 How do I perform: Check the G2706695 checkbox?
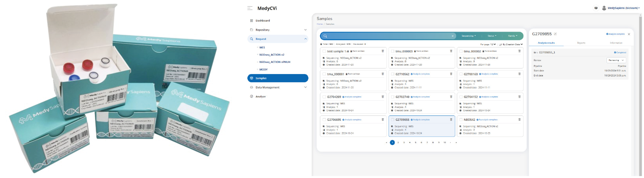(x=324, y=120)
